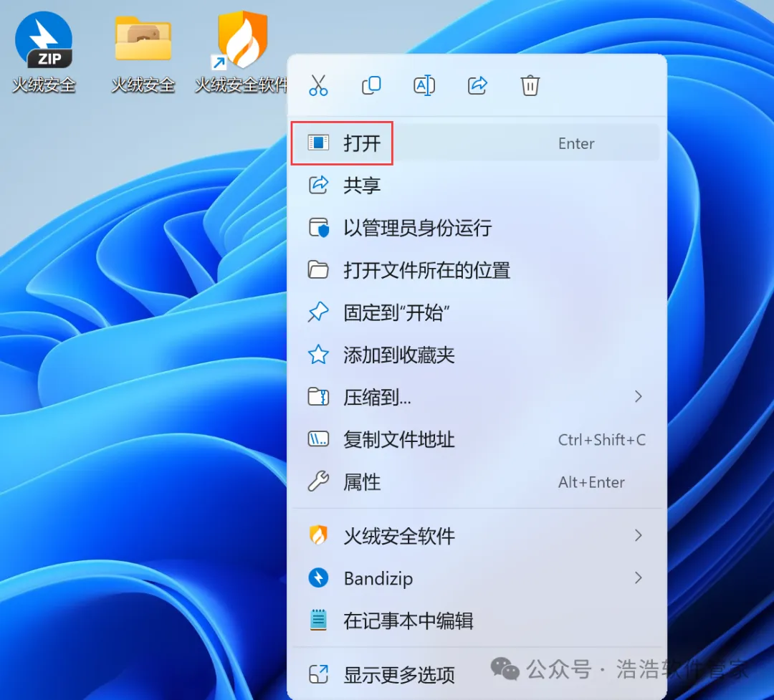Open the 火绒安全软件 submenu entry
The width and height of the screenshot is (774, 700).
pos(477,536)
